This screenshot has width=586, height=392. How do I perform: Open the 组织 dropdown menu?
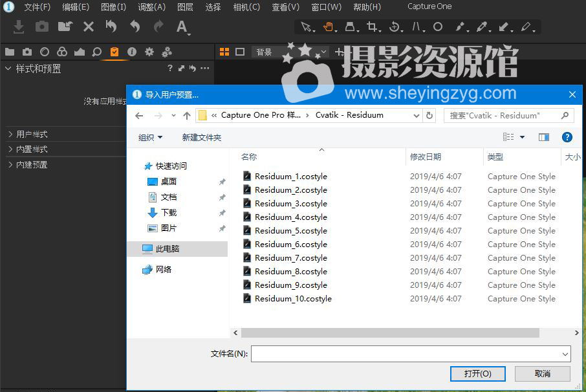150,138
